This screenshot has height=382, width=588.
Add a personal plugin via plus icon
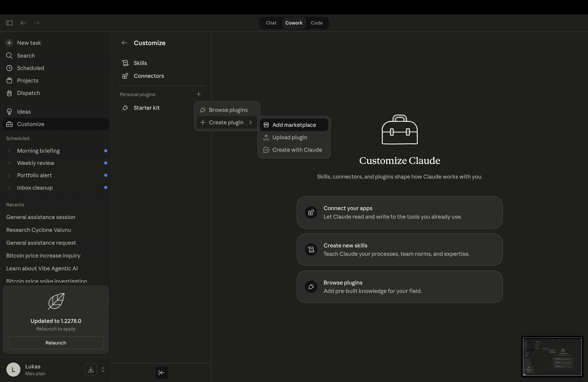pyautogui.click(x=199, y=94)
